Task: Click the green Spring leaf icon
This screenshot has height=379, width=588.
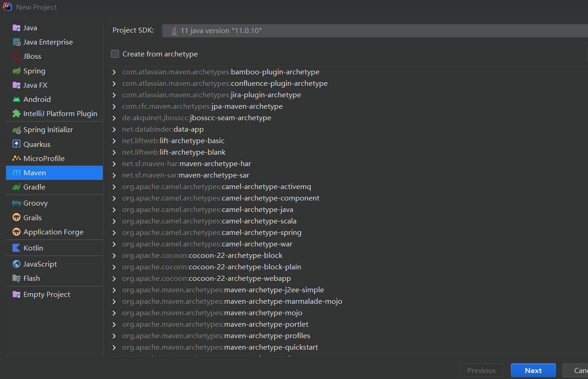Action: click(x=17, y=71)
